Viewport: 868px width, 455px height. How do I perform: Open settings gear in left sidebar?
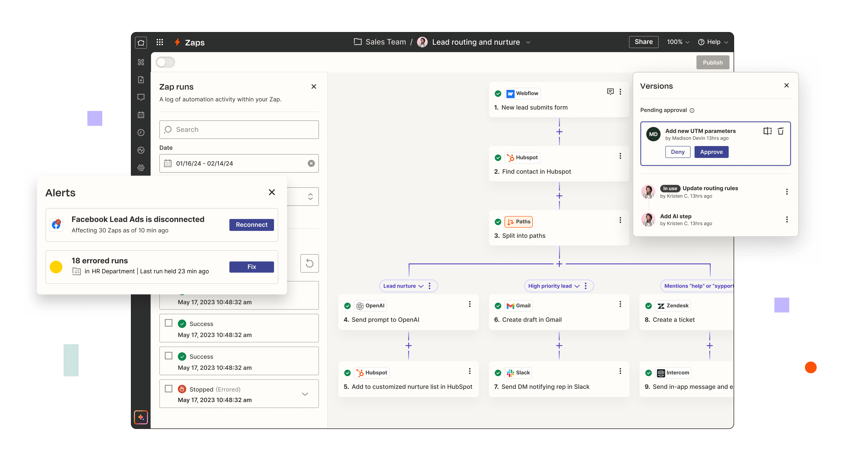pos(141,168)
